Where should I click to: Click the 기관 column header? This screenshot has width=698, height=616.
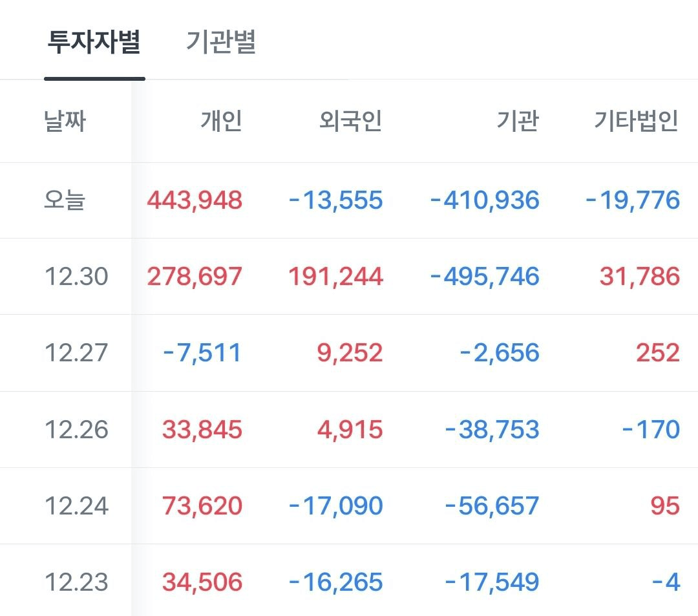518,121
